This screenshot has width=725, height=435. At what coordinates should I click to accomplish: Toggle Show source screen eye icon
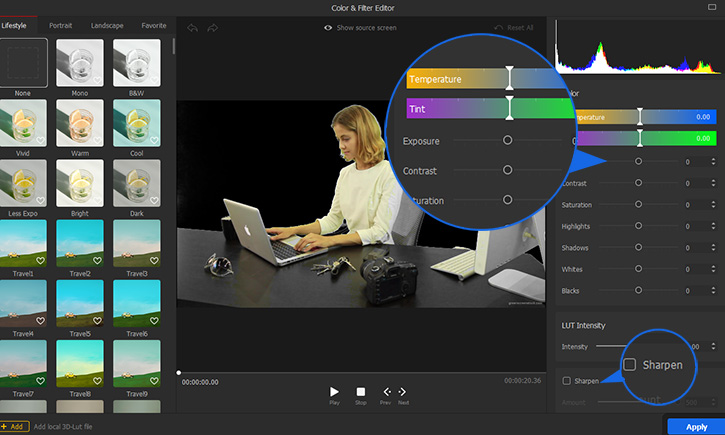329,28
